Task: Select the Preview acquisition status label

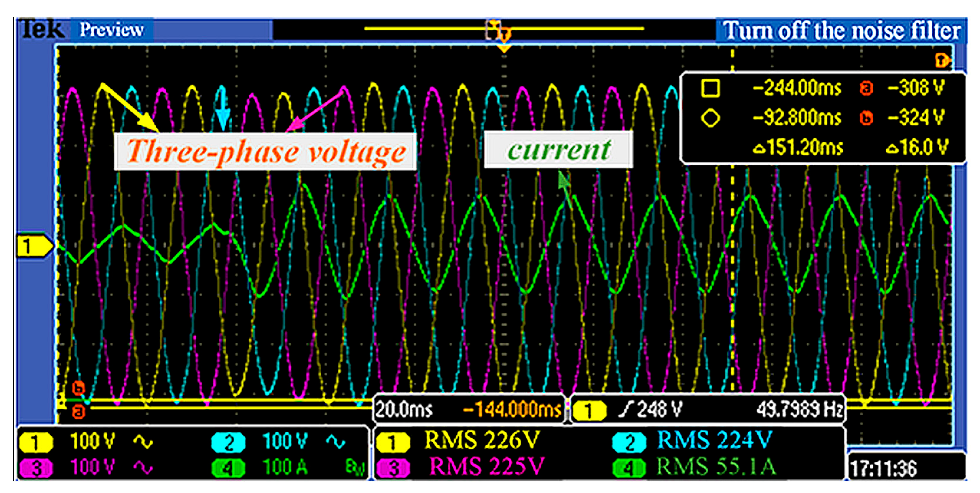Action: coord(111,30)
